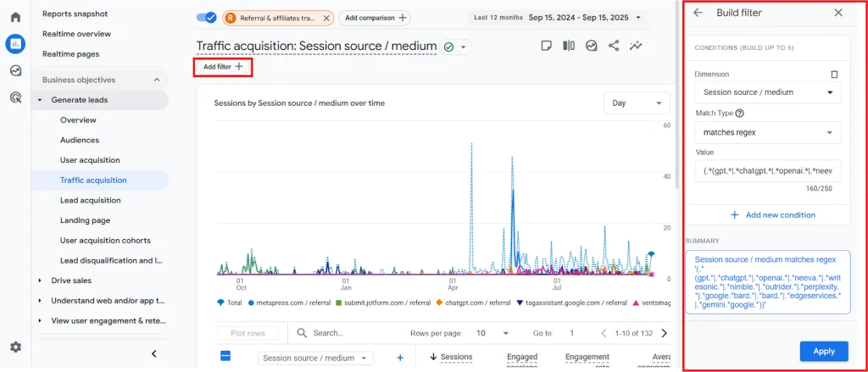Open the Match Type 'matches regex' dropdown
The height and width of the screenshot is (372, 868).
click(x=767, y=132)
